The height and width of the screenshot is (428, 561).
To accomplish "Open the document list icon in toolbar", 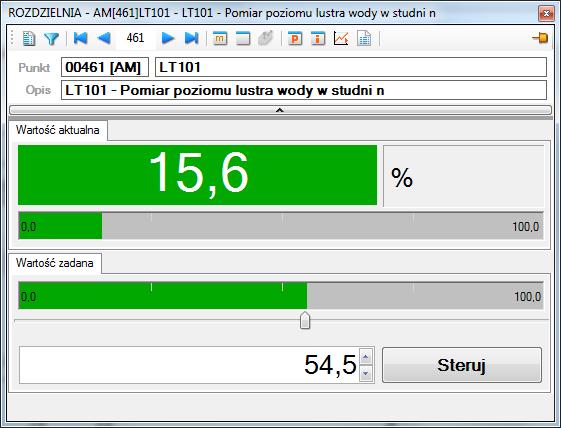I will pos(29,38).
